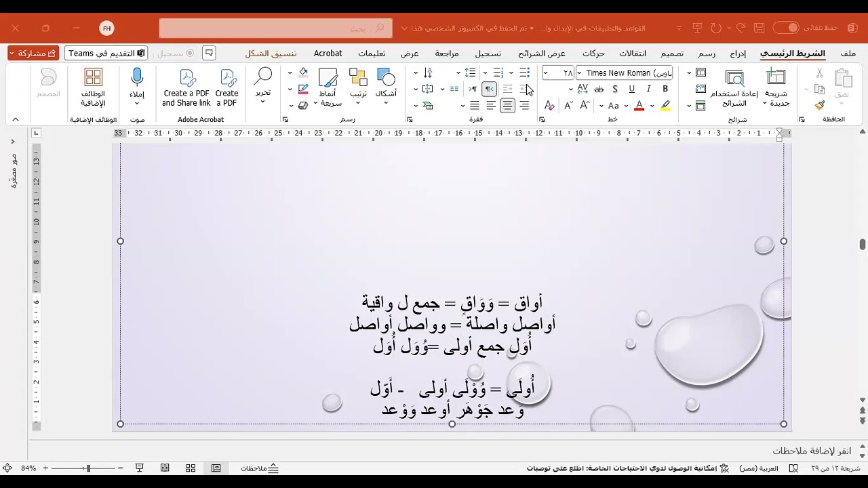The width and height of the screenshot is (868, 488).
Task: Click accessibility check icon in status bar
Action: click(x=724, y=468)
